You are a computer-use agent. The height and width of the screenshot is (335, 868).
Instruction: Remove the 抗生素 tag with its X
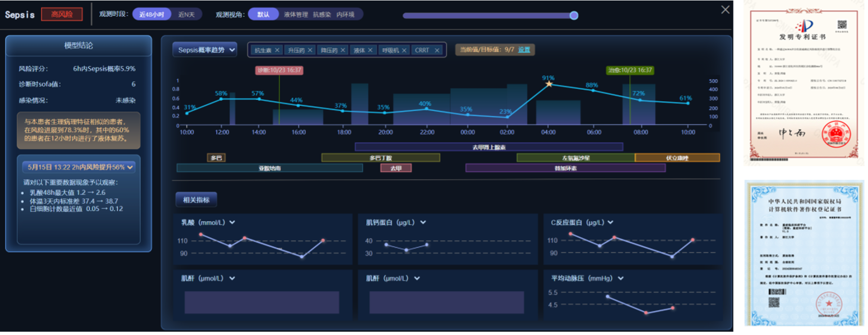coord(277,50)
